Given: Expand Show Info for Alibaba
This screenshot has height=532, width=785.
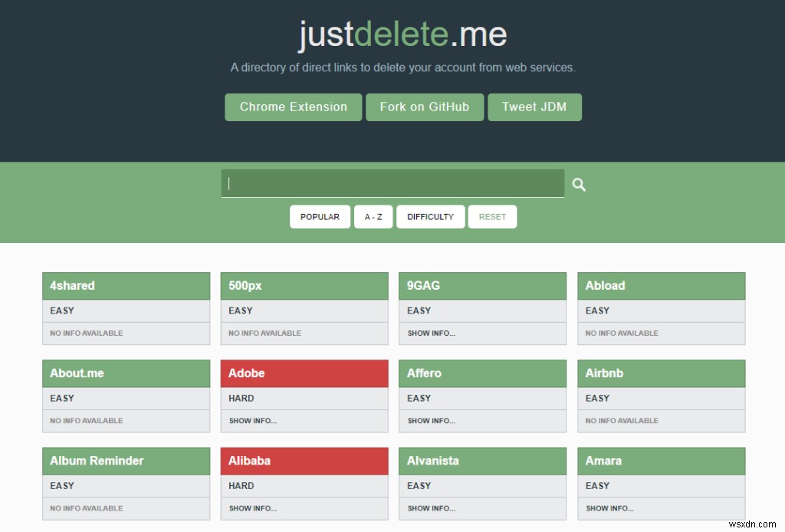Looking at the screenshot, I should 253,508.
